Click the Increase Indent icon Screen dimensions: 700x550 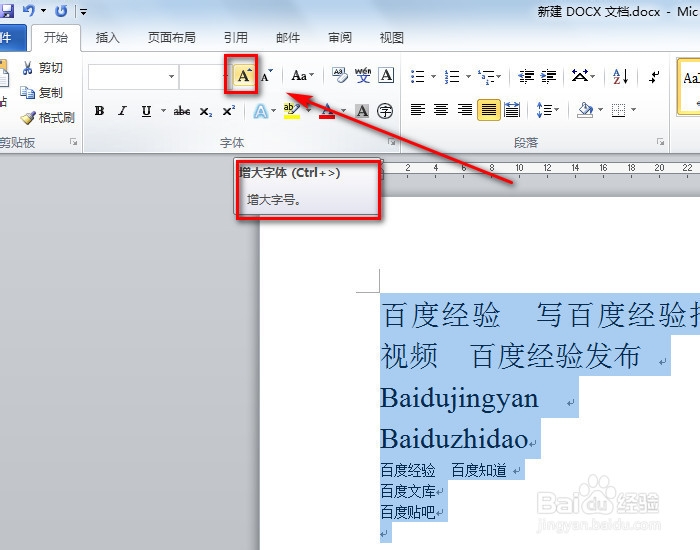point(548,76)
